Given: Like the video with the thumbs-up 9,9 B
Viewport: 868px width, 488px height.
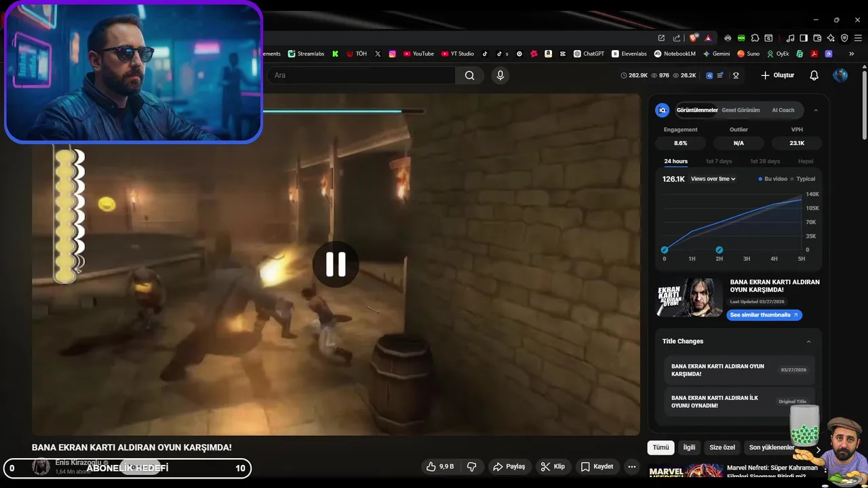Looking at the screenshot, I should pos(439,466).
